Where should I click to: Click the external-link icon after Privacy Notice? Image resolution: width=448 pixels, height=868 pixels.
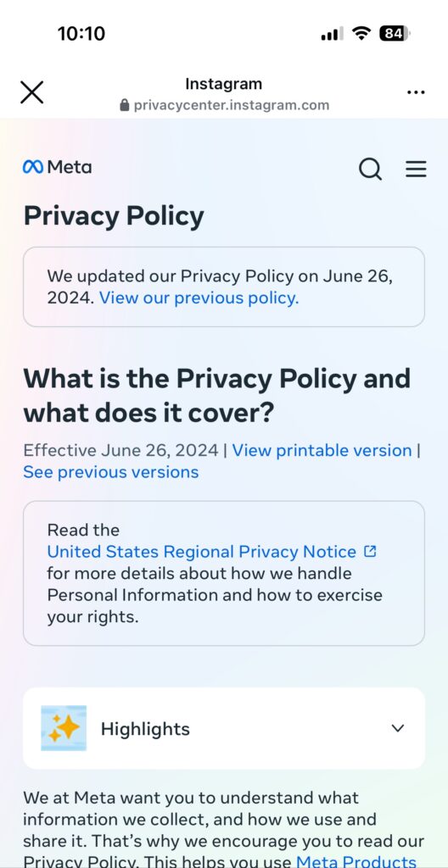370,551
